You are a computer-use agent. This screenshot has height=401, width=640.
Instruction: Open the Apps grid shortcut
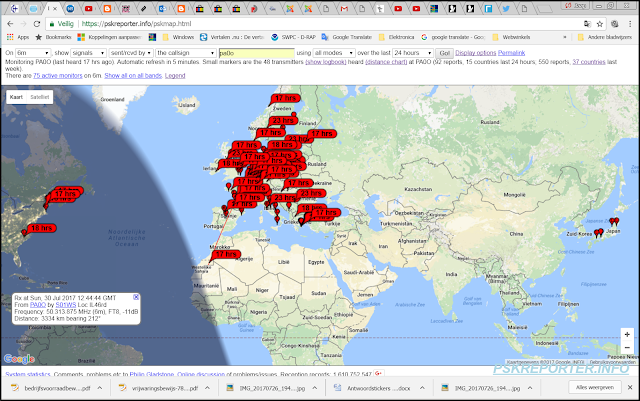point(18,37)
